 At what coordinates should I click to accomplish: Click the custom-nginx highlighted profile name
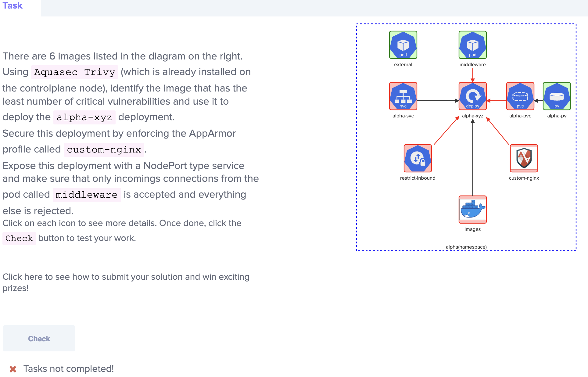(104, 150)
